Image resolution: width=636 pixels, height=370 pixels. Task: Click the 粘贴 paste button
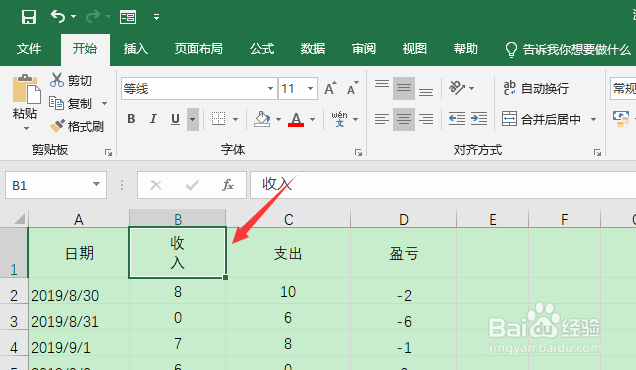[26, 97]
